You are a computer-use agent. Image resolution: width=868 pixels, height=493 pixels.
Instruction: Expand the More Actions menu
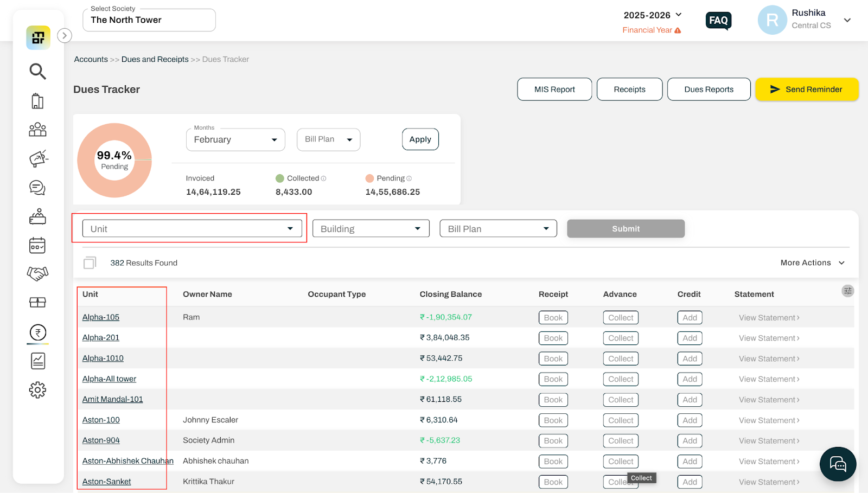pyautogui.click(x=813, y=263)
